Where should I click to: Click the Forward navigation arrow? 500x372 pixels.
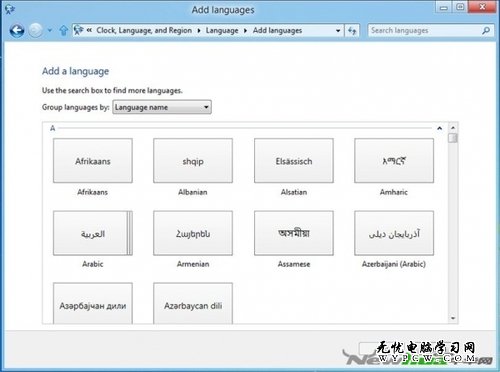point(35,31)
